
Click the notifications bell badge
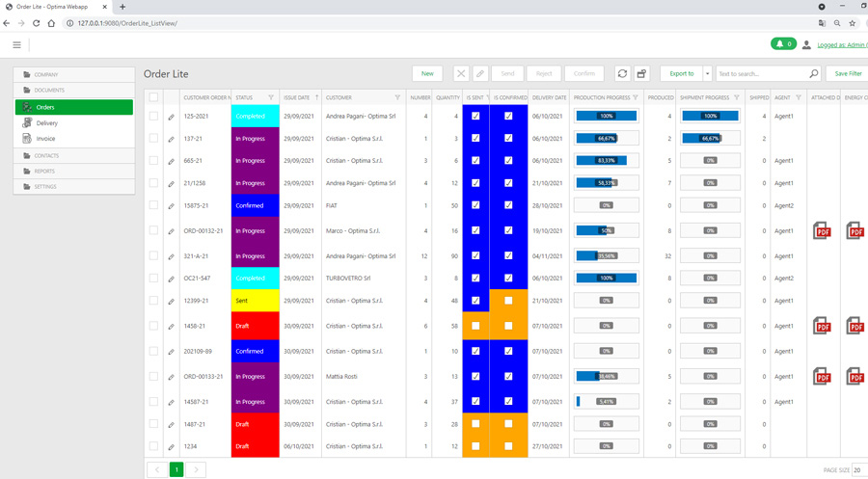point(783,43)
